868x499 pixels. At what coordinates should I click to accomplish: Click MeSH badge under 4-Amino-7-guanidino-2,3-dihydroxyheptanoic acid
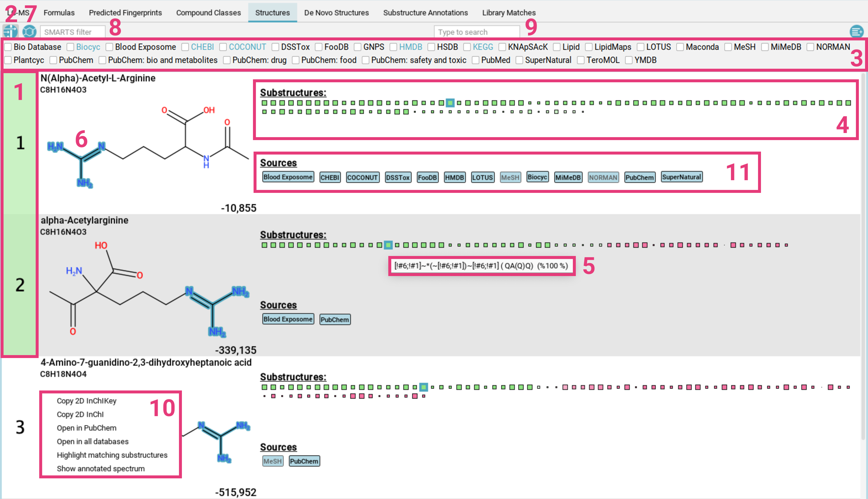[273, 461]
